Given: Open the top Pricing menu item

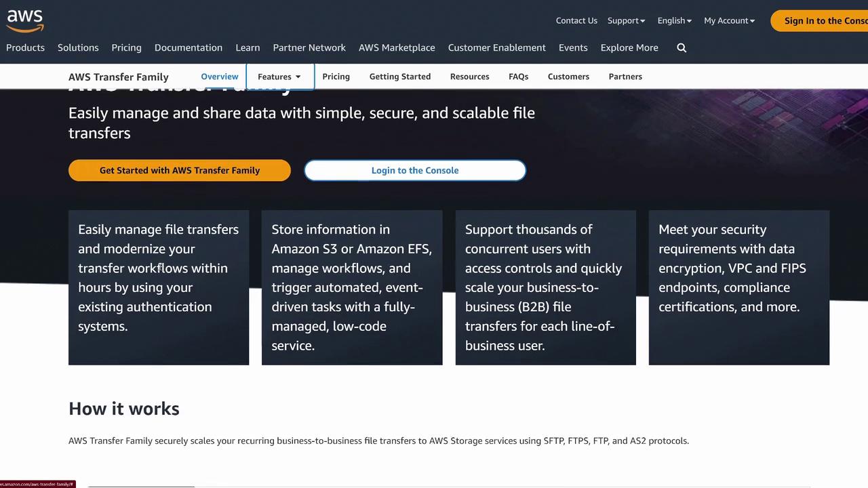Looking at the screenshot, I should coord(126,47).
